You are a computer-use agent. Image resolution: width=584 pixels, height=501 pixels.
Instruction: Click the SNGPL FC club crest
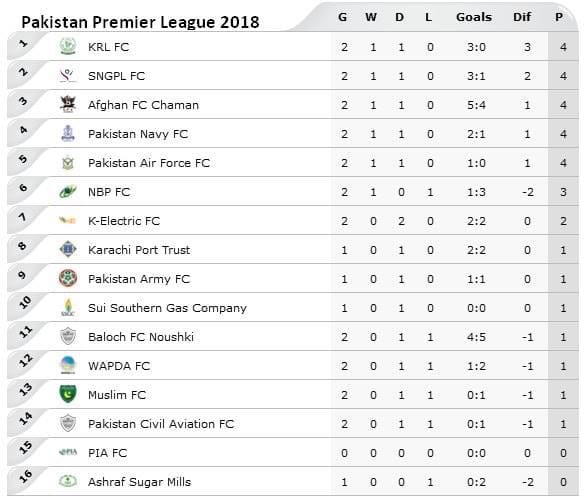[68, 76]
